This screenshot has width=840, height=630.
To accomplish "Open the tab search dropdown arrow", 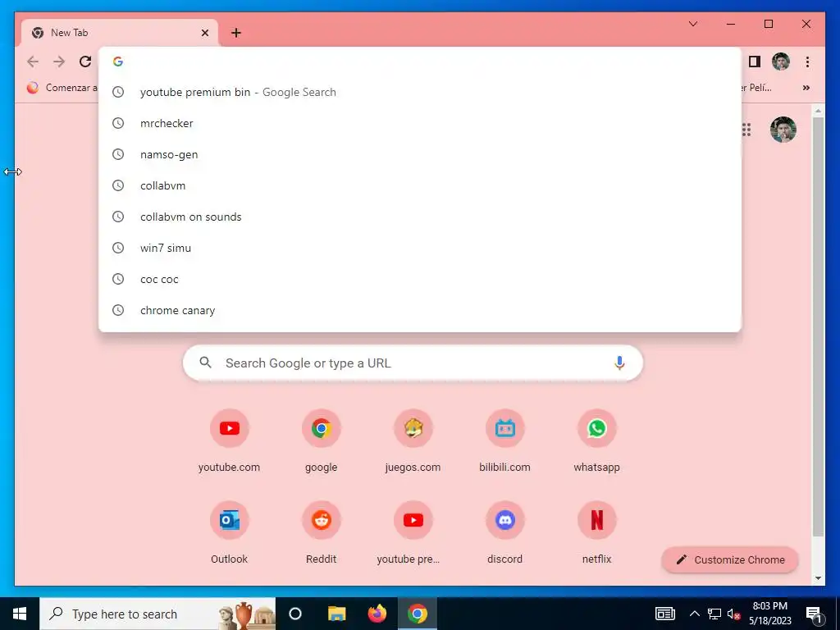I will point(692,24).
